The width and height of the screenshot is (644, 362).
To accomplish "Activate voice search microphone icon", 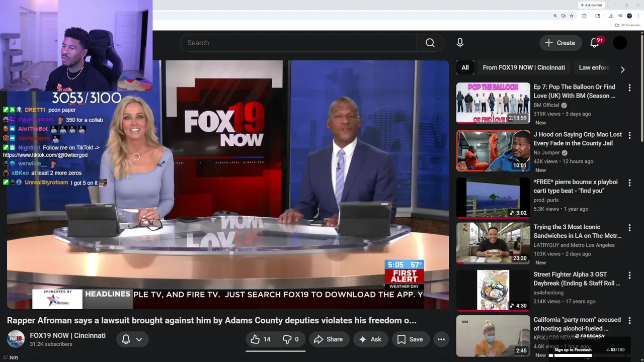I will coord(460,43).
